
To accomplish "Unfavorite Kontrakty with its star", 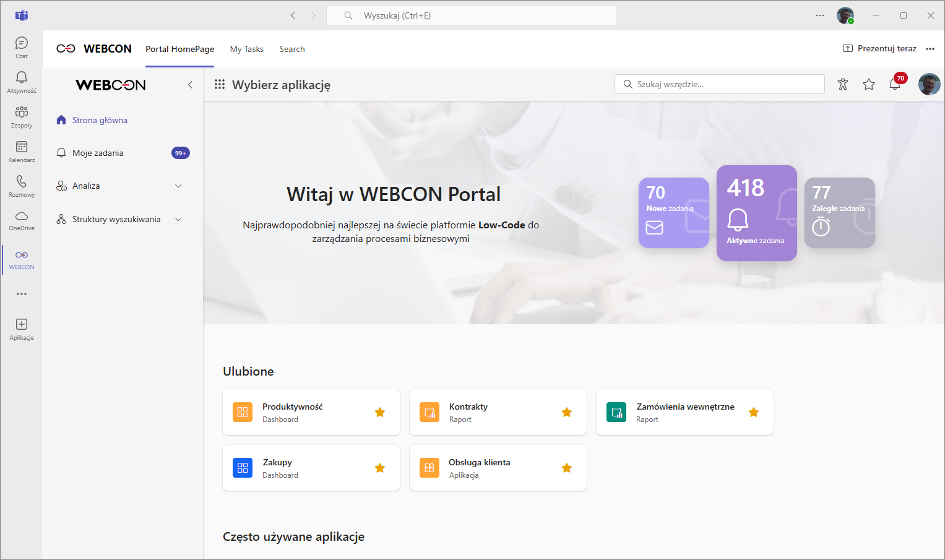I will point(567,412).
